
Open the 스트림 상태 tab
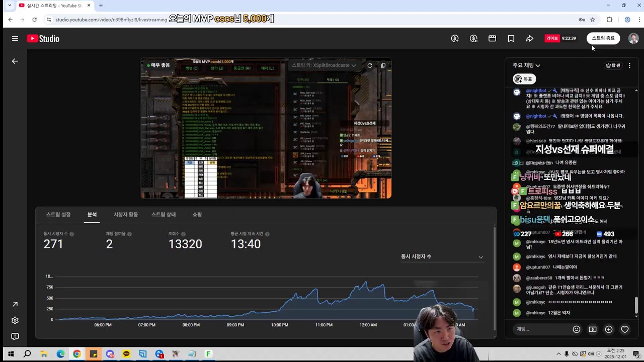[164, 215]
